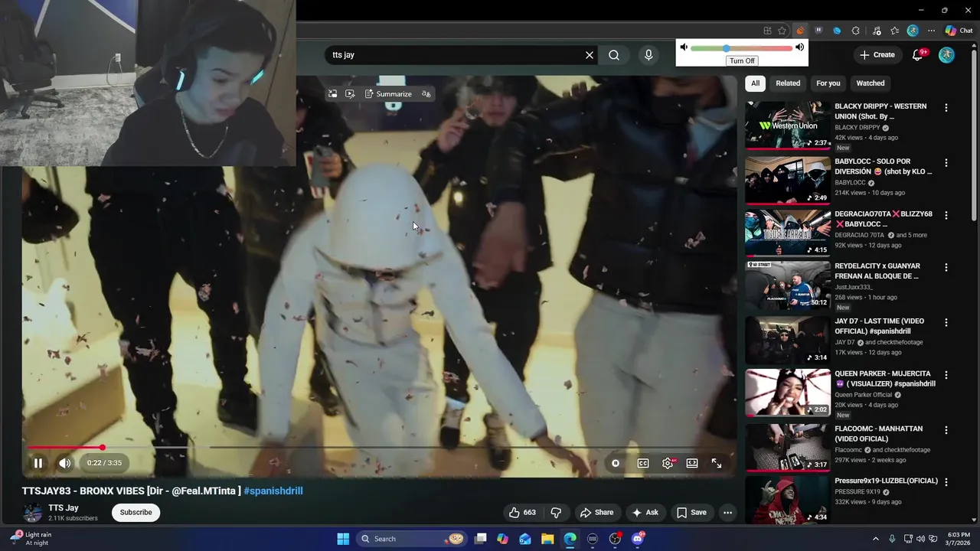Screen dimensions: 980x551
Task: Select the Related filter chip
Action: pyautogui.click(x=788, y=83)
